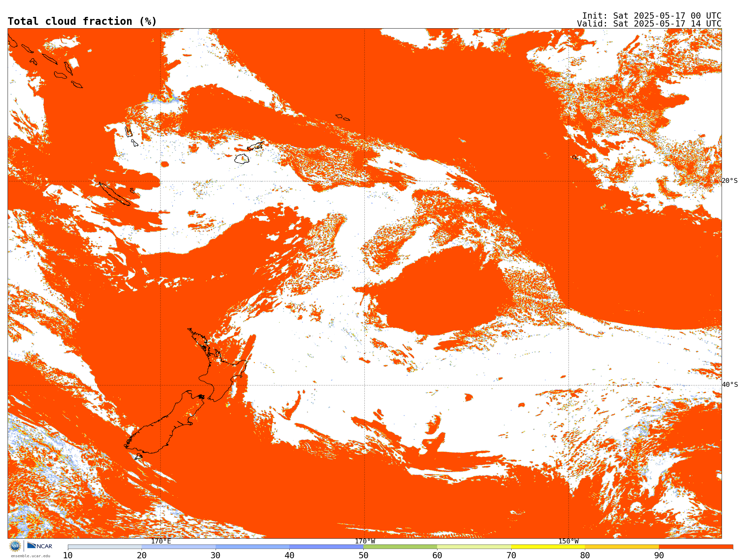
Task: Click the pale-gray 10–20 colorbar segment
Action: click(x=105, y=547)
